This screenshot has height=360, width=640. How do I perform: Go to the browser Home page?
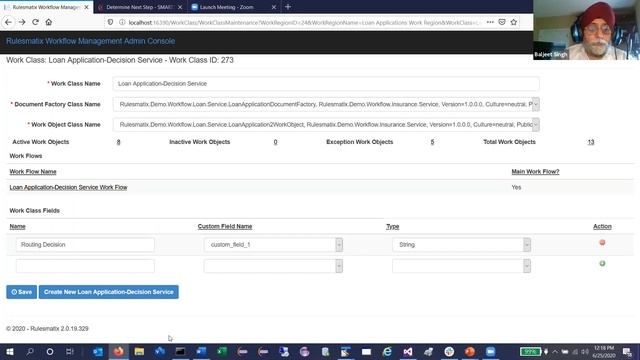(49, 22)
